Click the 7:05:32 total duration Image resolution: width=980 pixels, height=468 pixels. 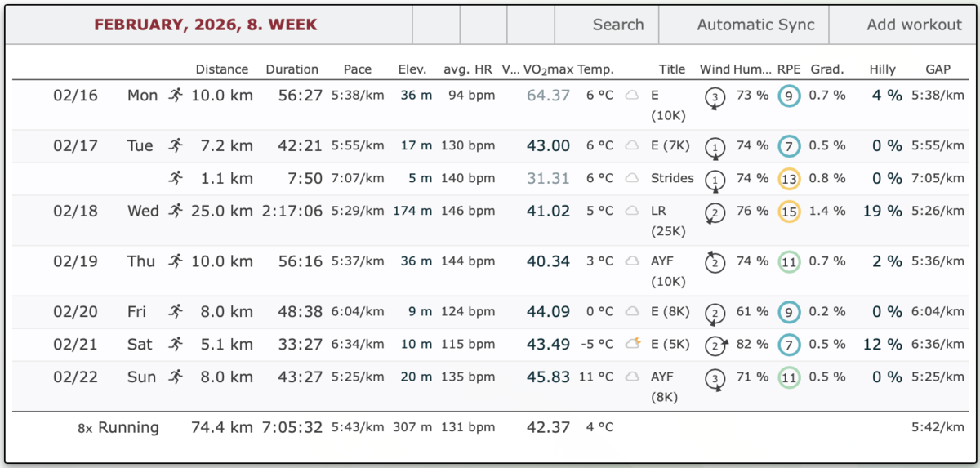[292, 427]
